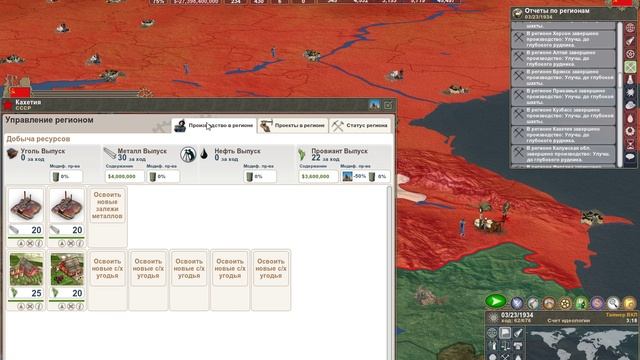Select the red drop filter icon
The image size is (640, 360).
[x=631, y=118]
